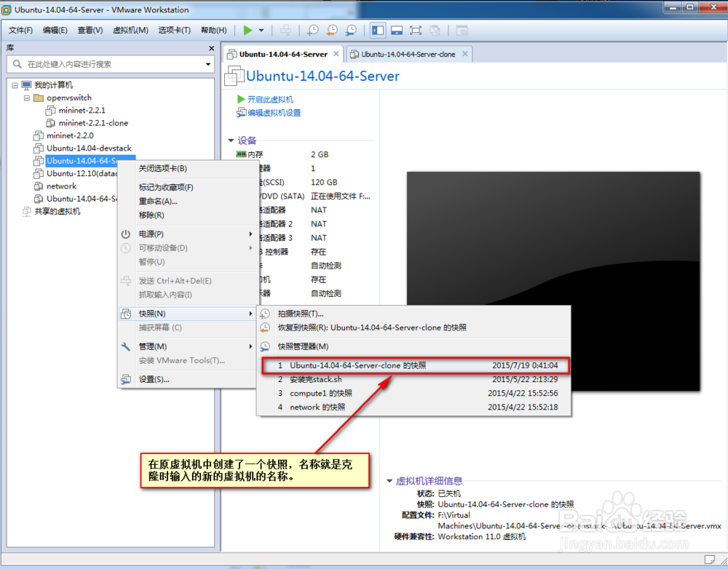The image size is (728, 569).
Task: Close the 库 library panel
Action: [x=212, y=48]
